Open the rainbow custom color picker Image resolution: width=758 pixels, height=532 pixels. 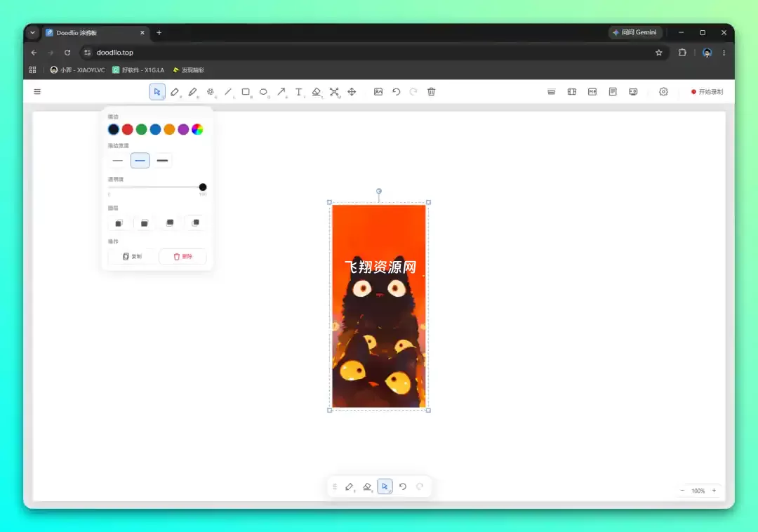point(197,130)
